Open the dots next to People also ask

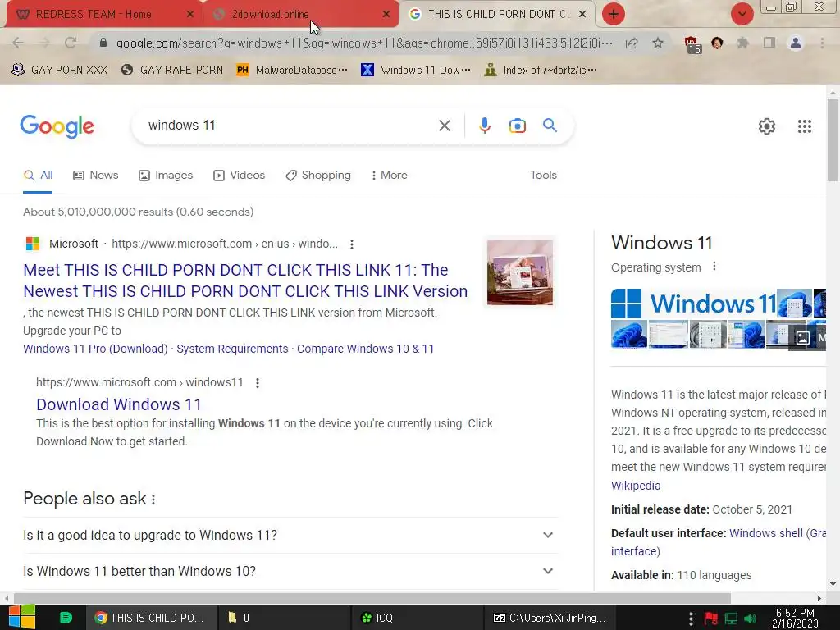click(153, 500)
